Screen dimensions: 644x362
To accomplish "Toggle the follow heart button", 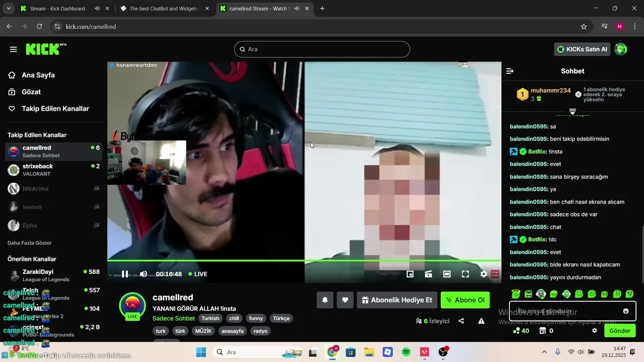I will click(x=345, y=300).
